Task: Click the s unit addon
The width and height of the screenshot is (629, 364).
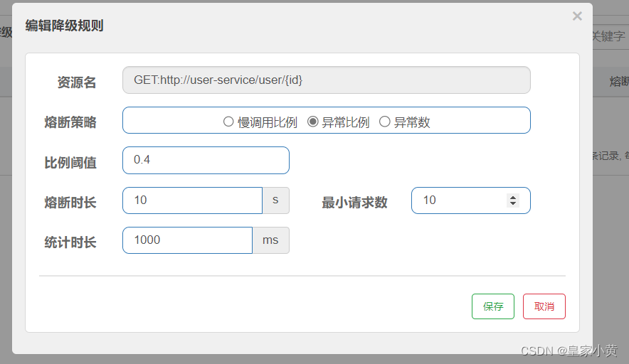Action: click(x=275, y=200)
